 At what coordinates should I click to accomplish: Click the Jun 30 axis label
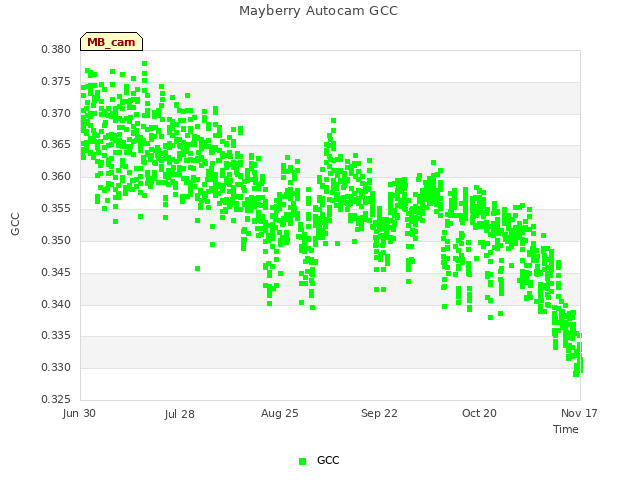pyautogui.click(x=79, y=413)
